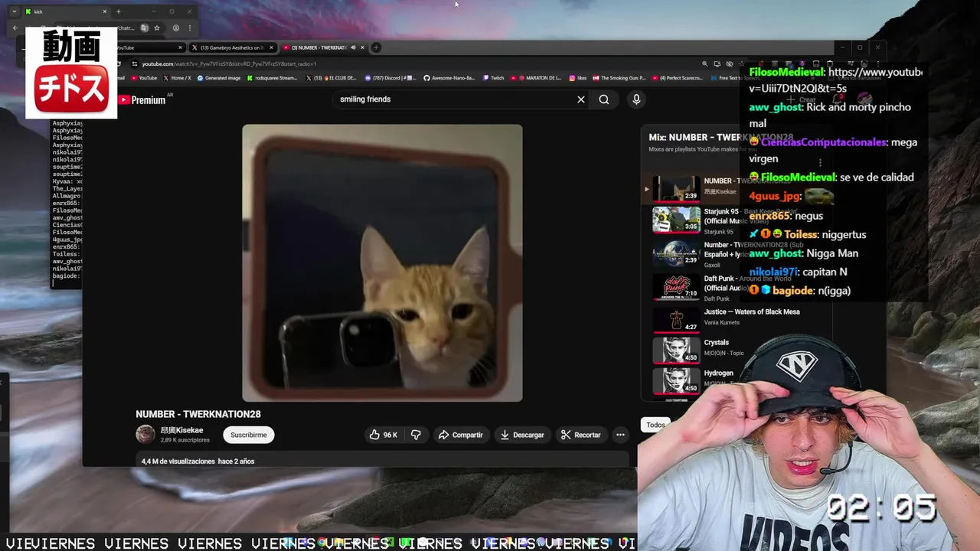Screen dimensions: 980x551
Task: Select the Todos filter chip
Action: (x=655, y=425)
